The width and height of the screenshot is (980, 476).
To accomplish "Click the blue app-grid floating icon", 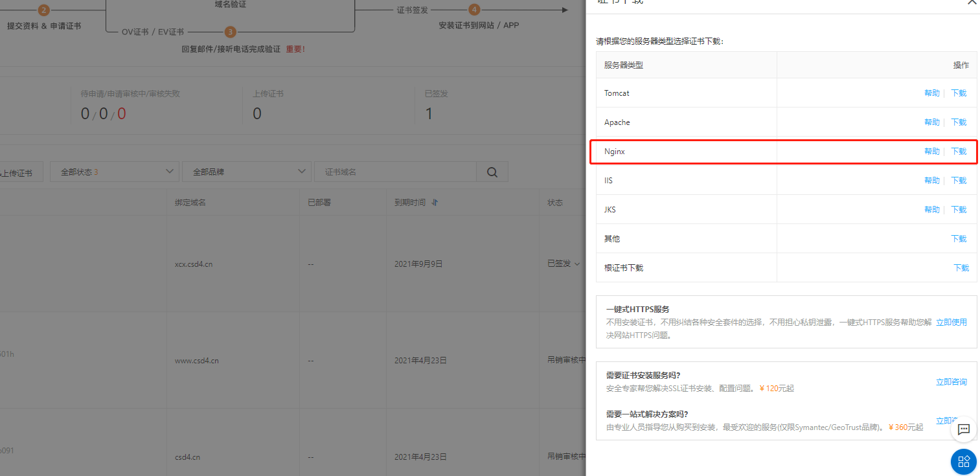I will 963,462.
